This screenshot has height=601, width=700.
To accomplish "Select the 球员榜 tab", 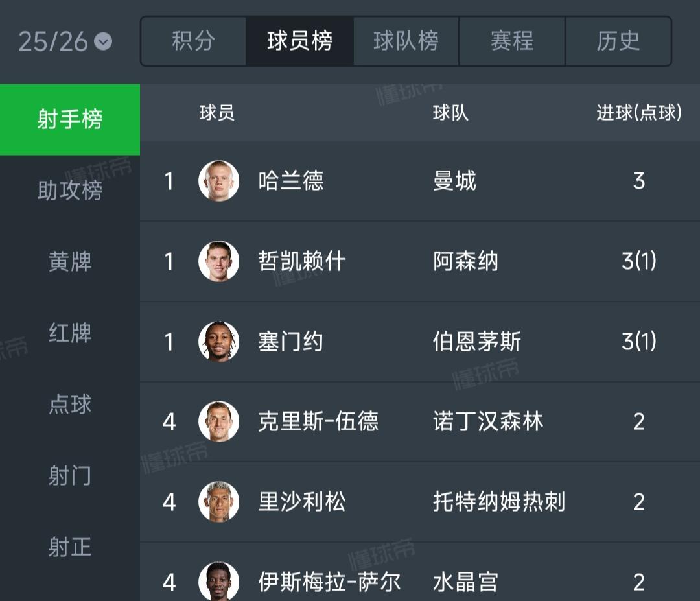I will point(299,41).
